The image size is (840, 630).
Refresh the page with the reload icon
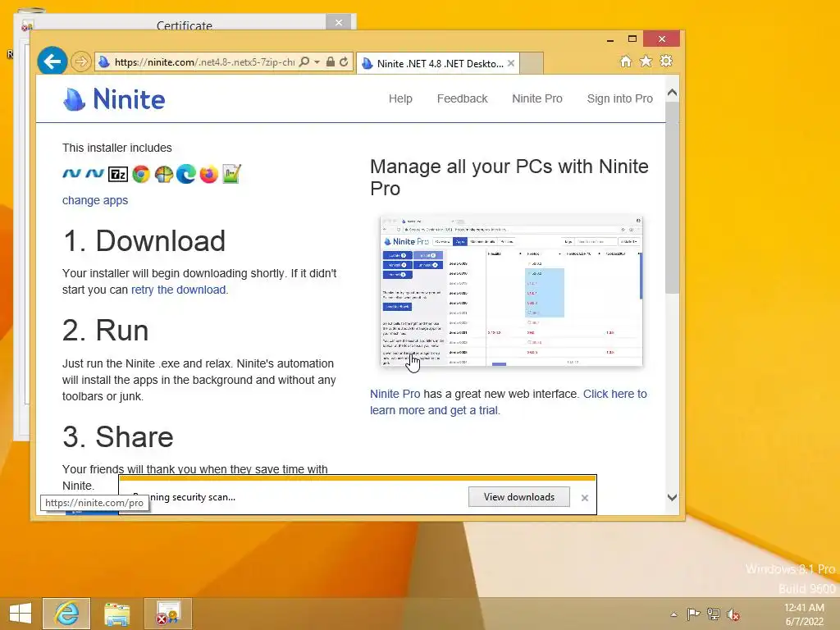click(344, 62)
